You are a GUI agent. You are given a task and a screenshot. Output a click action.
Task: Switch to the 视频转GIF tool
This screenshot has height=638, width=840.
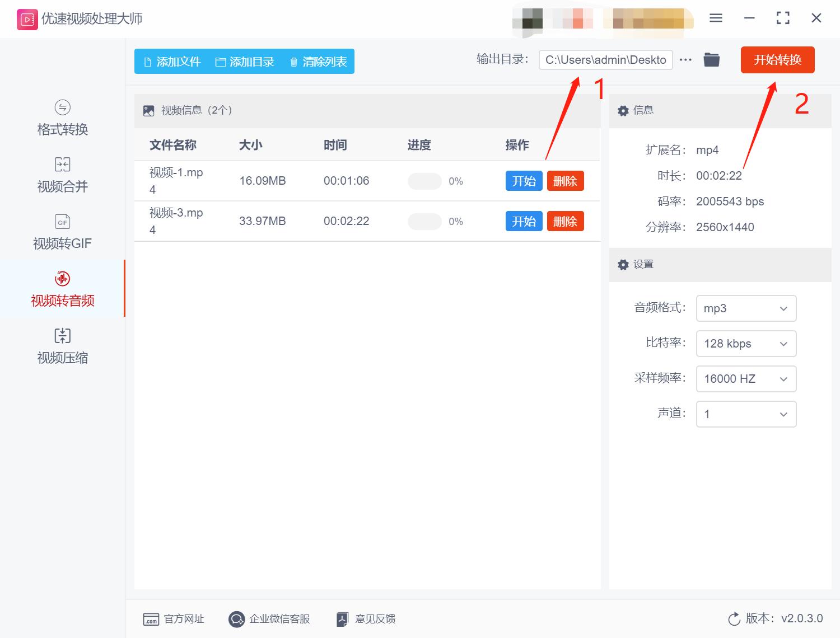pos(62,233)
